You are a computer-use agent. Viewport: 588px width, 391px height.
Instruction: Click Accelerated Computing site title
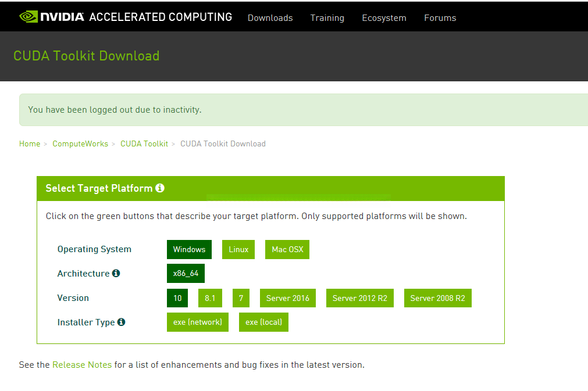[x=161, y=17]
